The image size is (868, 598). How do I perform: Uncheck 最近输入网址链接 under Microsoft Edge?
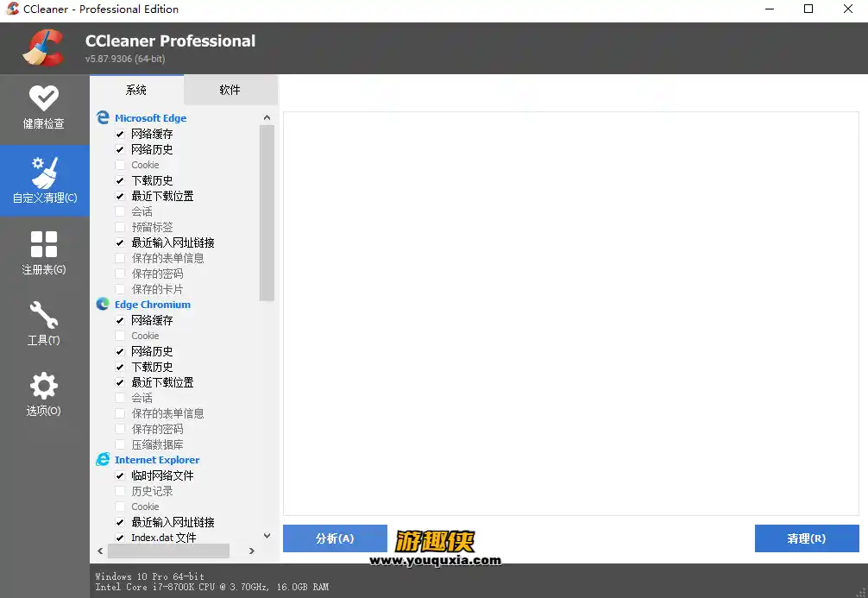pyautogui.click(x=120, y=242)
